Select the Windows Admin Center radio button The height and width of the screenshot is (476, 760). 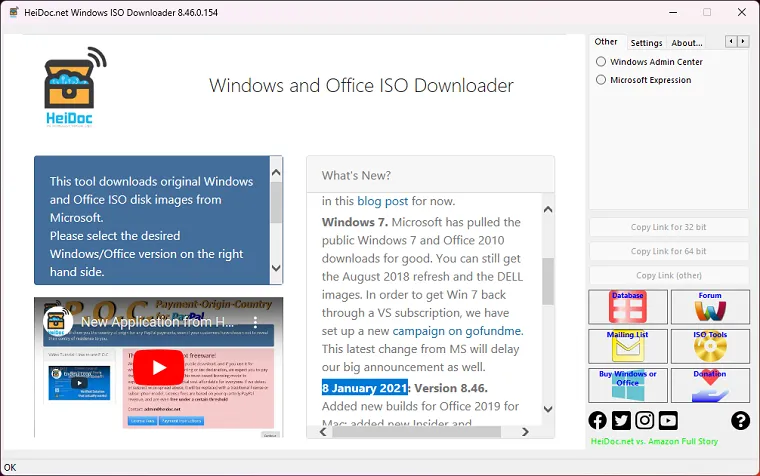pos(601,62)
